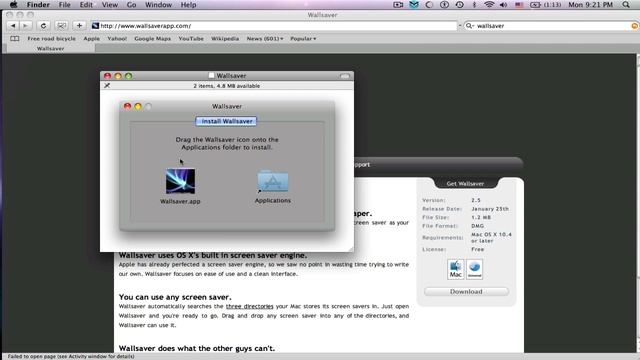Click version value 2.5
The height and width of the screenshot is (360, 640).
tap(476, 200)
